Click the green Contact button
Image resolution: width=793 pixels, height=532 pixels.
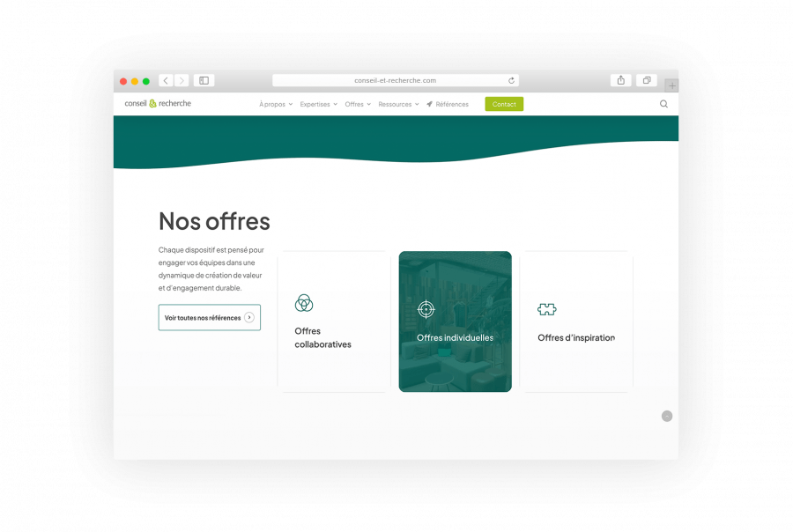504,104
